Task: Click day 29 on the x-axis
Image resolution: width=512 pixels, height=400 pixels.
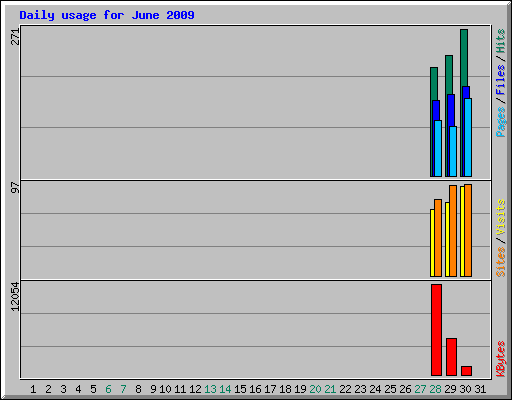Action: click(450, 389)
